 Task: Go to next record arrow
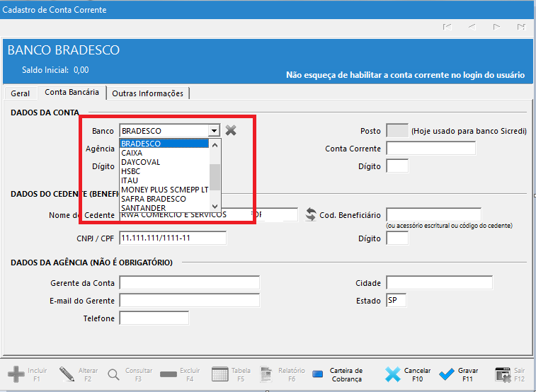tap(496, 27)
